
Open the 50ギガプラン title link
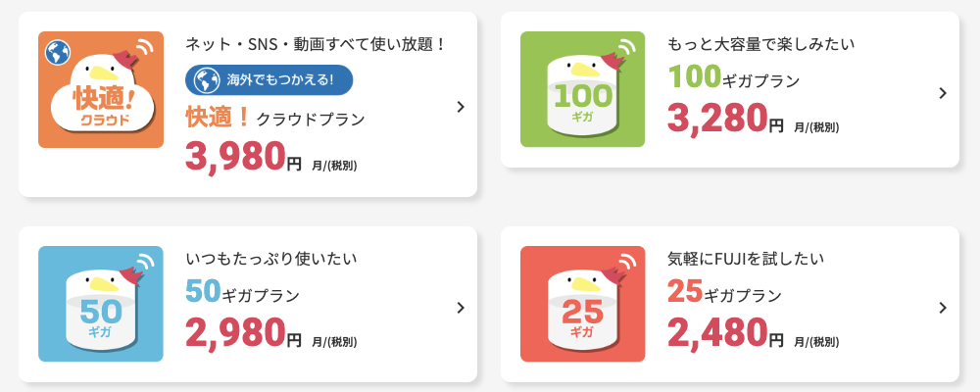coord(242,292)
